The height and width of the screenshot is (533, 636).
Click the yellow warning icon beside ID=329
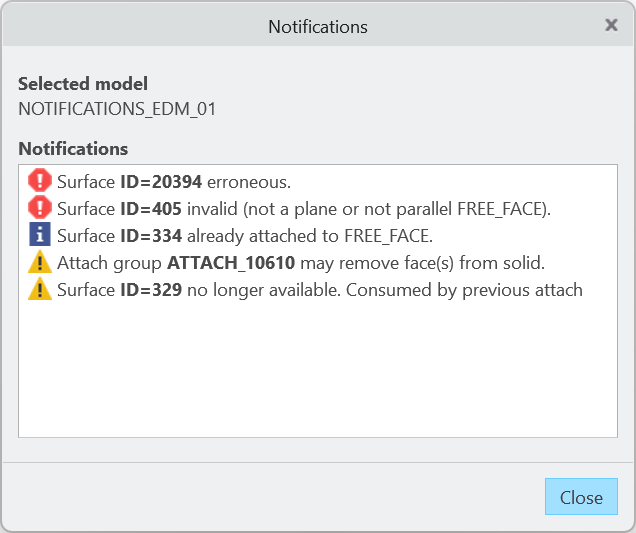39,289
